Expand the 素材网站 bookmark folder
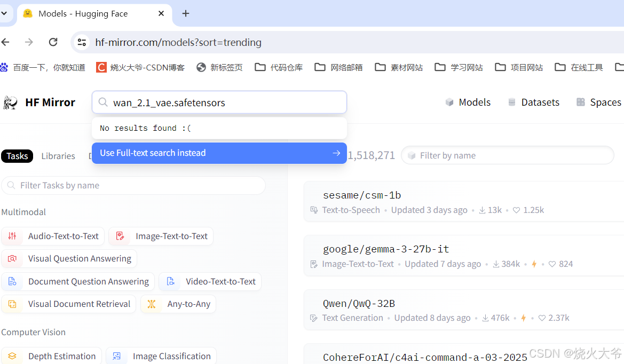This screenshot has height=364, width=624. coord(399,68)
